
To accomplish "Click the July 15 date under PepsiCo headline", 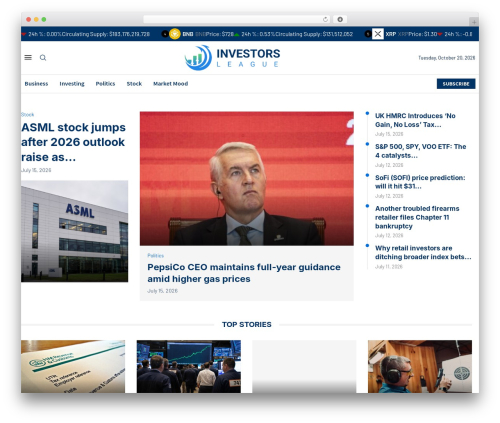I will pos(162,291).
